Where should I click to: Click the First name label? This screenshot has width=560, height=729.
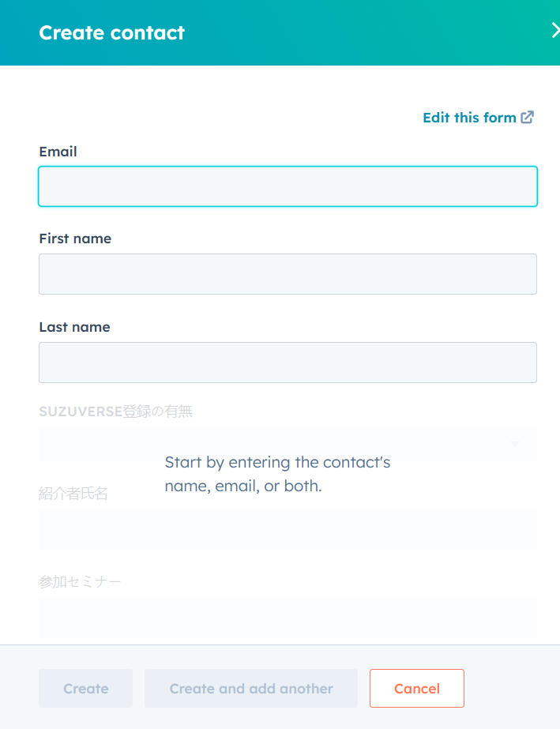tap(75, 239)
